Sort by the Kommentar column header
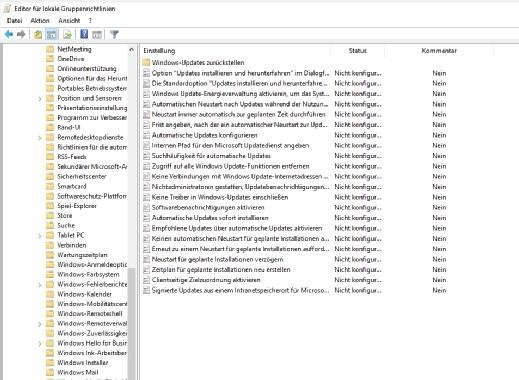The height and width of the screenshot is (380, 519). (439, 51)
